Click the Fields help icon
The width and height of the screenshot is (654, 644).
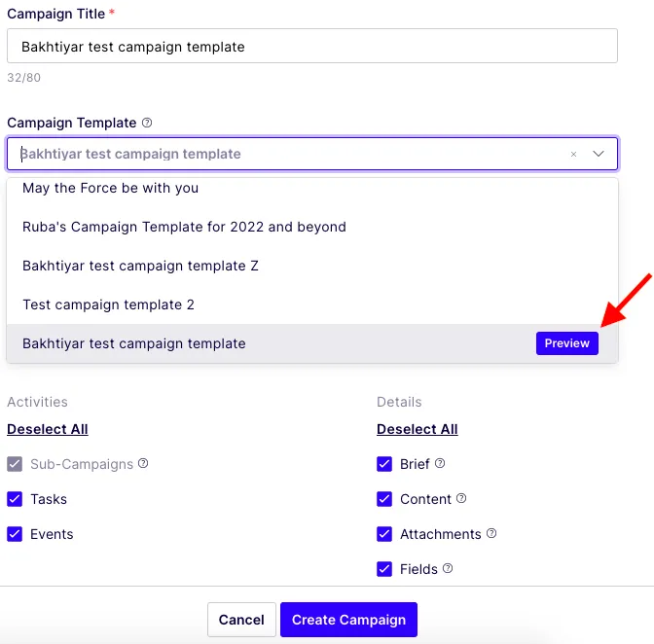(448, 568)
